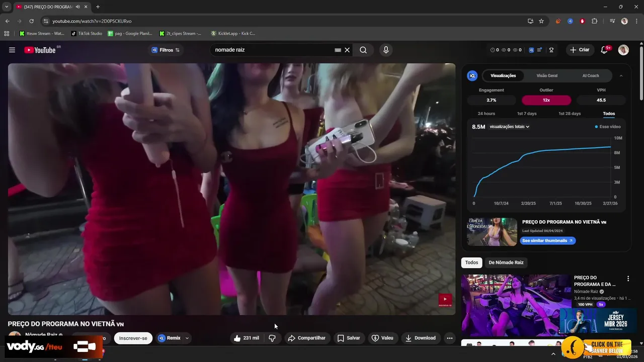Switch to the Visão Geral tab
644x362 pixels.
(547, 75)
